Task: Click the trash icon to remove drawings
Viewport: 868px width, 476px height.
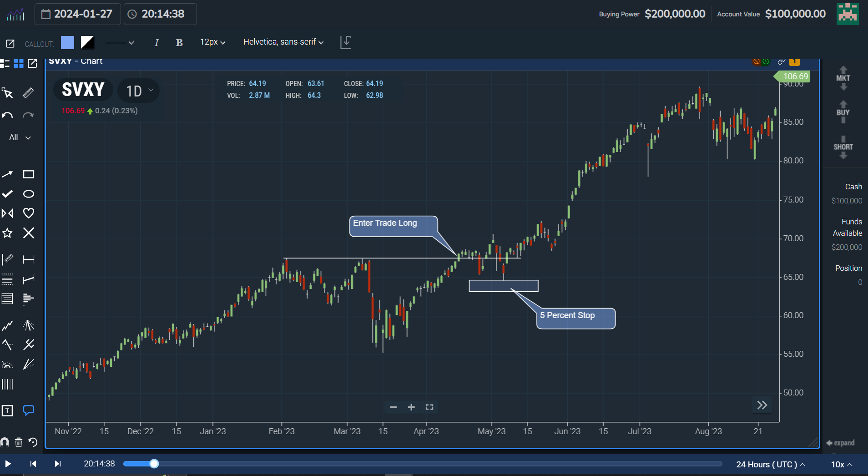Action: pos(18,442)
